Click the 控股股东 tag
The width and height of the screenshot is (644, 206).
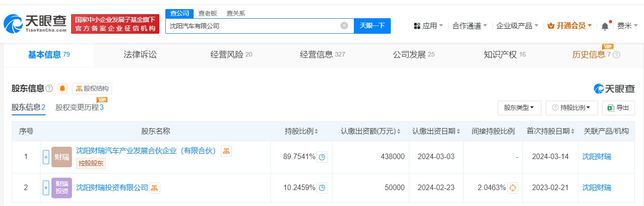(91, 163)
